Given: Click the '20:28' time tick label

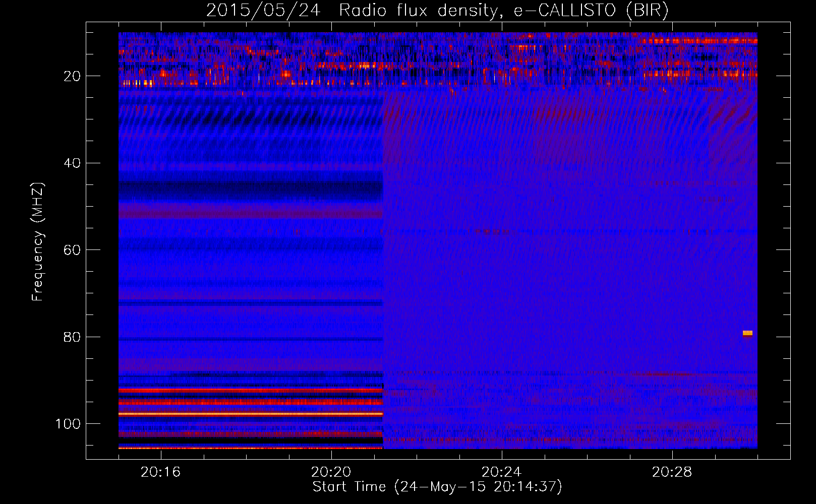Looking at the screenshot, I should pos(672,472).
